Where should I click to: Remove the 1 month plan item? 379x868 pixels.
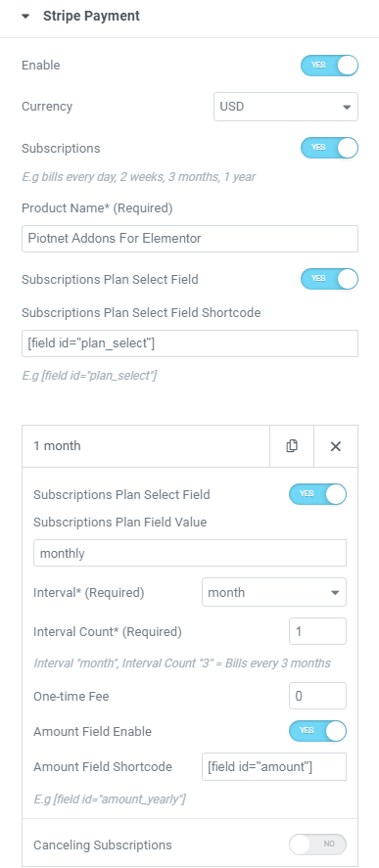[335, 446]
